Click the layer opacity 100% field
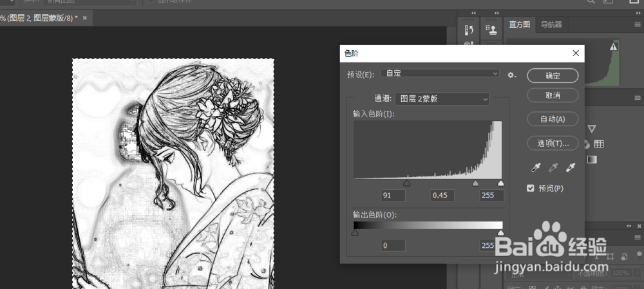Screen dimensions: 644x289 tap(621, 273)
